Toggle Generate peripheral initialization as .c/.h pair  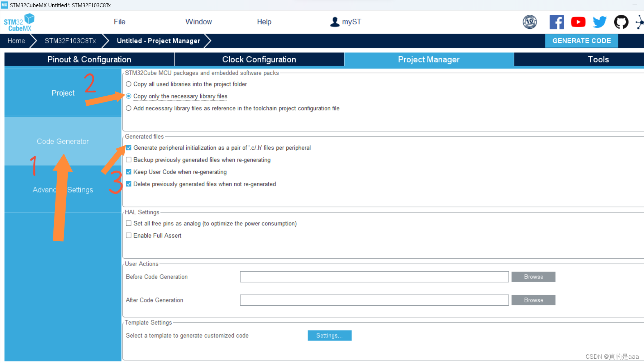tap(129, 148)
